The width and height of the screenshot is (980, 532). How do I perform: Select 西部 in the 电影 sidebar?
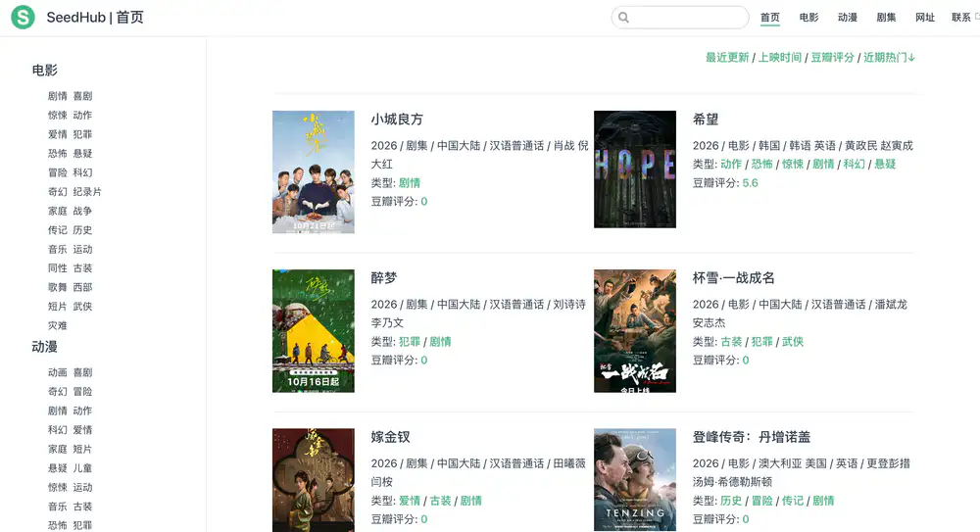tap(82, 288)
